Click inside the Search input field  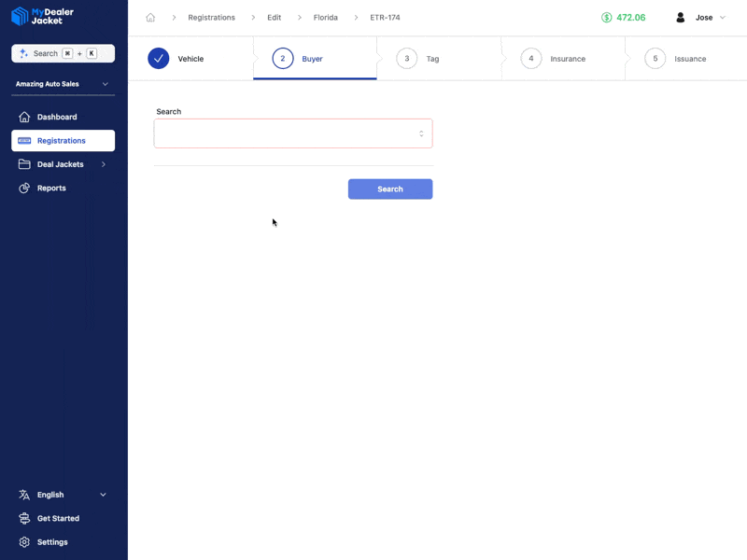coord(280,133)
